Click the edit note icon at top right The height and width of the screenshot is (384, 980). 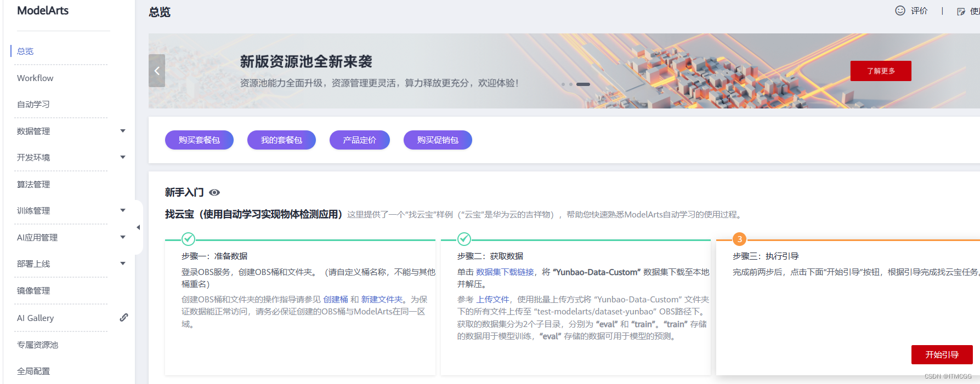(961, 12)
